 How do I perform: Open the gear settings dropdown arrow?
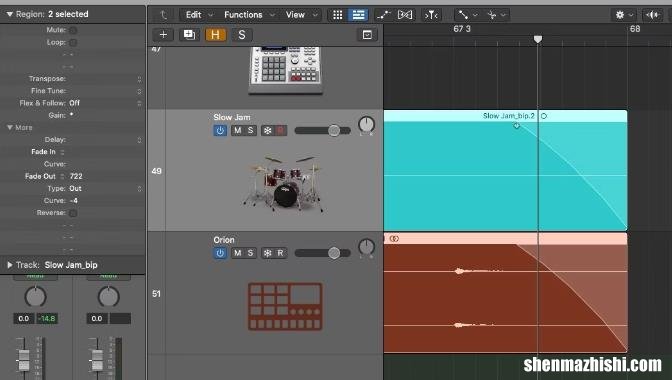tap(631, 15)
